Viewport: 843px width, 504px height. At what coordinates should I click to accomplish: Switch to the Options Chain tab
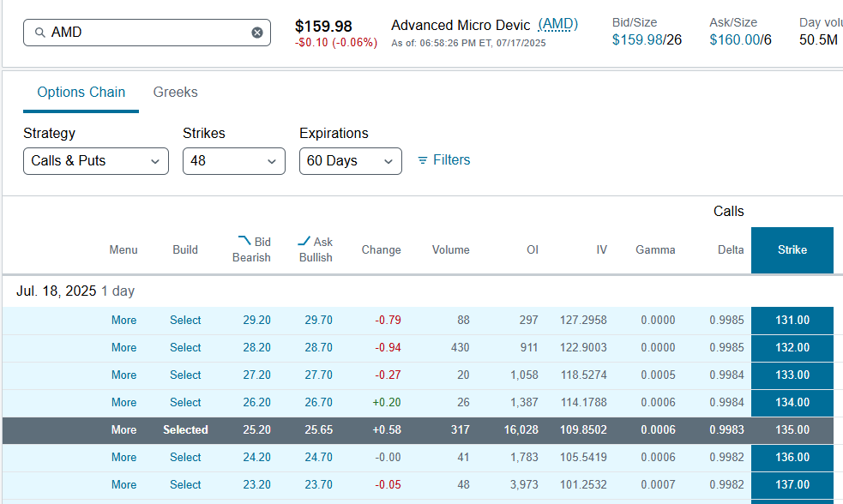(81, 93)
